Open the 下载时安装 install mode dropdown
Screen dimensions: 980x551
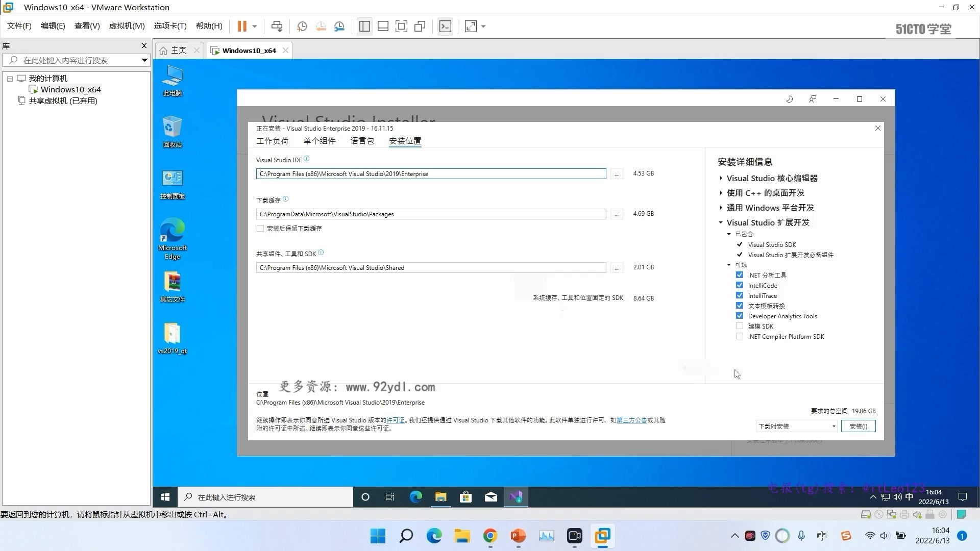(x=796, y=426)
